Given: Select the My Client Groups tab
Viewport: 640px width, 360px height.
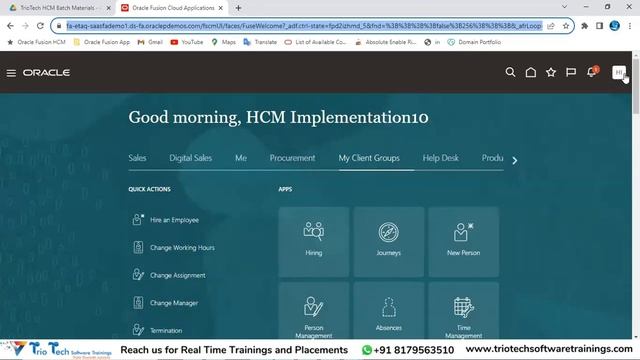Looking at the screenshot, I should 369,158.
